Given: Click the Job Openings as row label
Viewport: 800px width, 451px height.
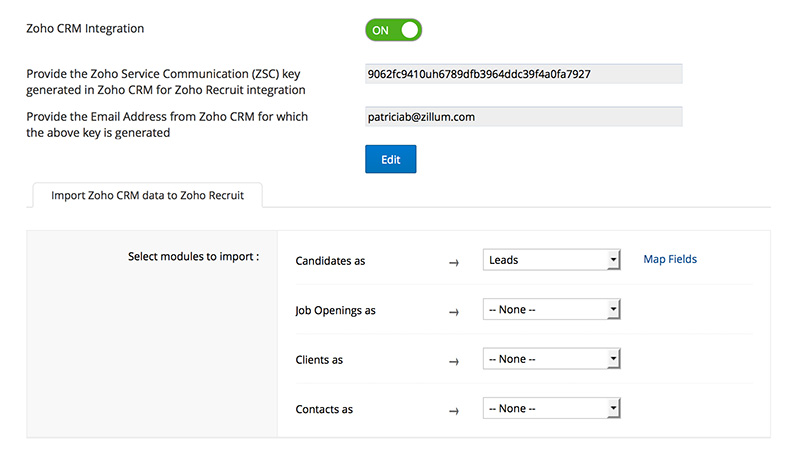Looking at the screenshot, I should pyautogui.click(x=336, y=311).
